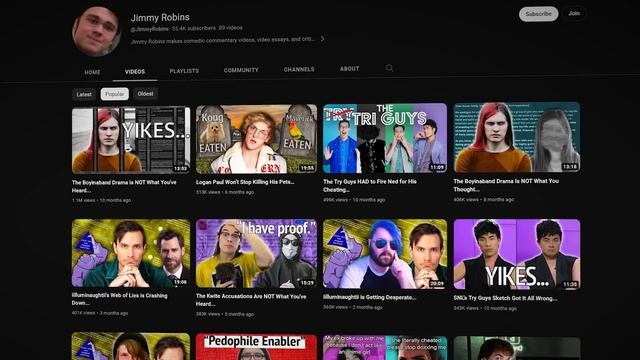Click the Join button
Screen dimensions: 640x360
point(574,13)
